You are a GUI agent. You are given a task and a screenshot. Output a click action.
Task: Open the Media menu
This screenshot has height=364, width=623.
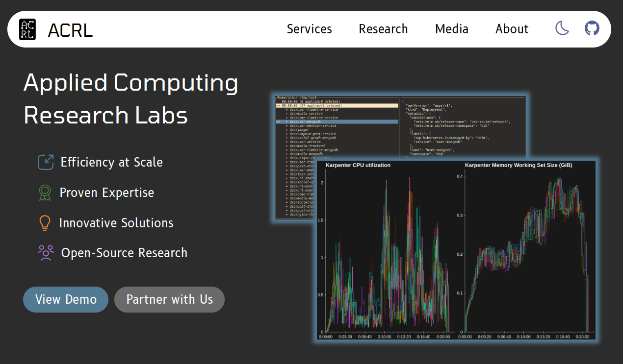coord(452,29)
